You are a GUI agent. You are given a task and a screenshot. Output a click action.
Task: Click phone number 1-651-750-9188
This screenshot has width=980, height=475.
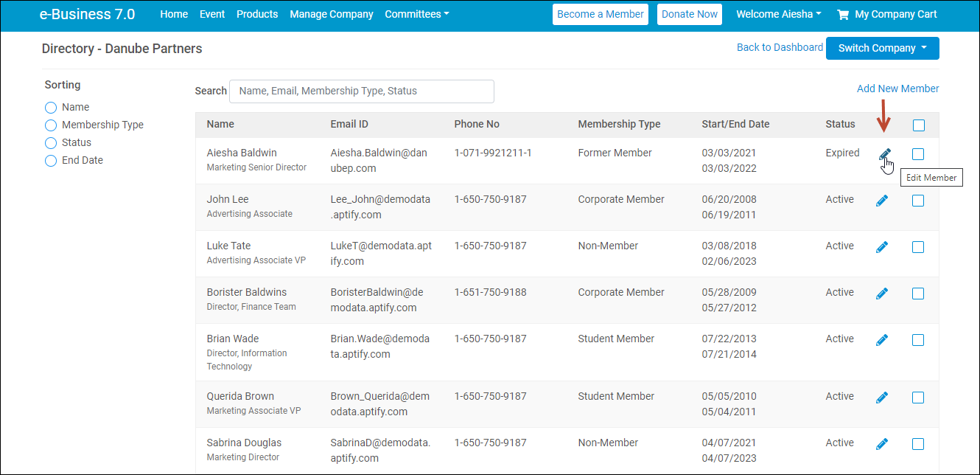click(x=490, y=292)
